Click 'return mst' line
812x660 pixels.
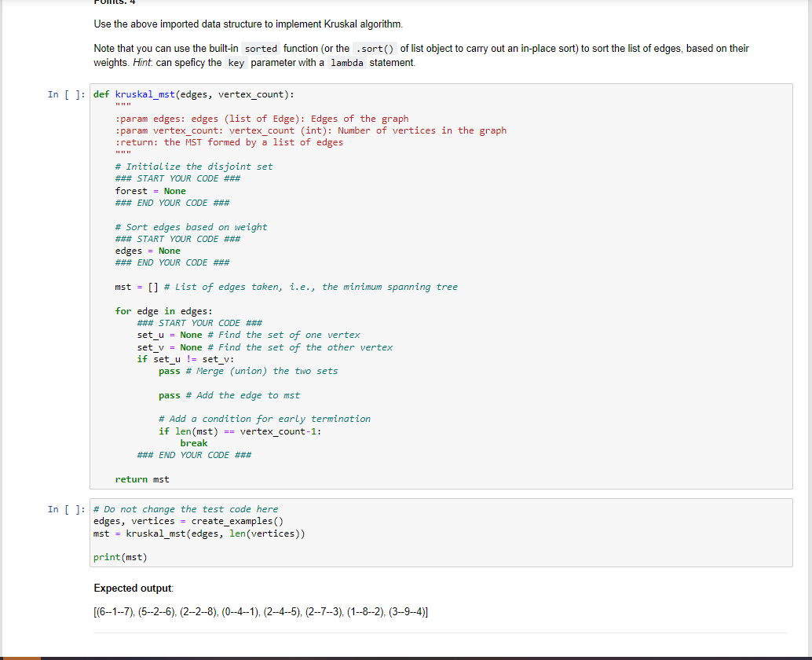click(142, 479)
